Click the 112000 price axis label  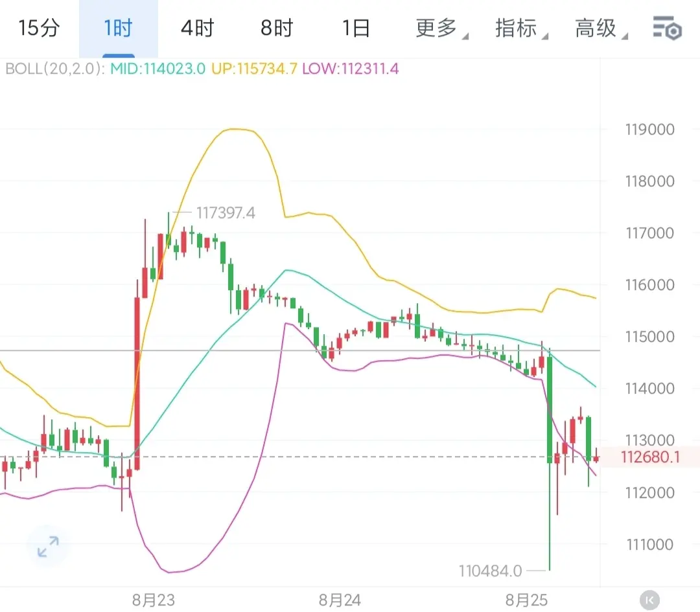point(649,492)
